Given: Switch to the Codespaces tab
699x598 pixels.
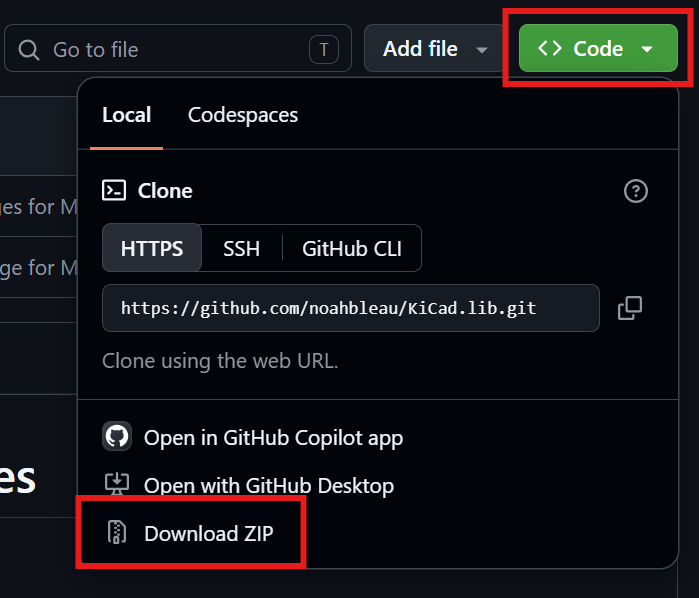Looking at the screenshot, I should click(x=243, y=115).
